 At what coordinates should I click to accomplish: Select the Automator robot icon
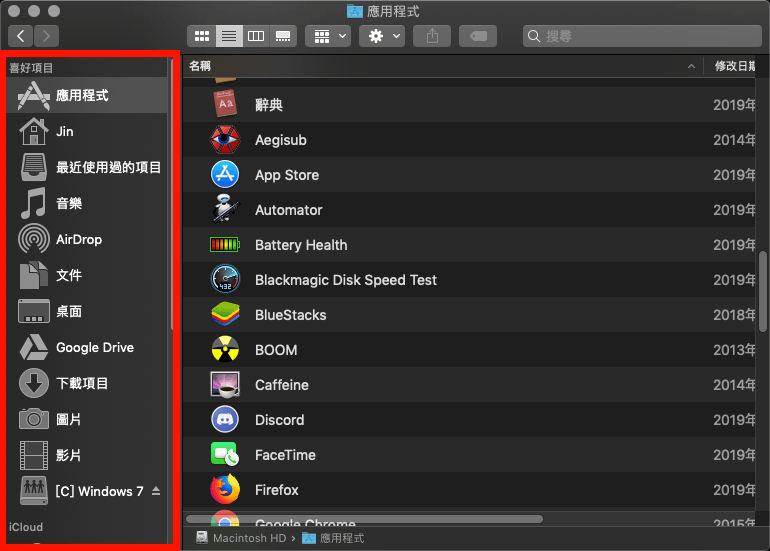(225, 209)
